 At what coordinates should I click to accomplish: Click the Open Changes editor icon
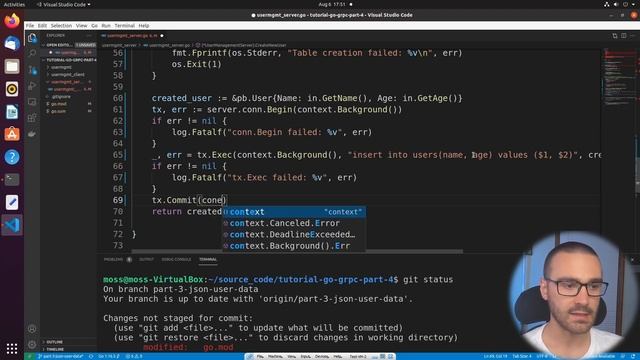[615, 36]
